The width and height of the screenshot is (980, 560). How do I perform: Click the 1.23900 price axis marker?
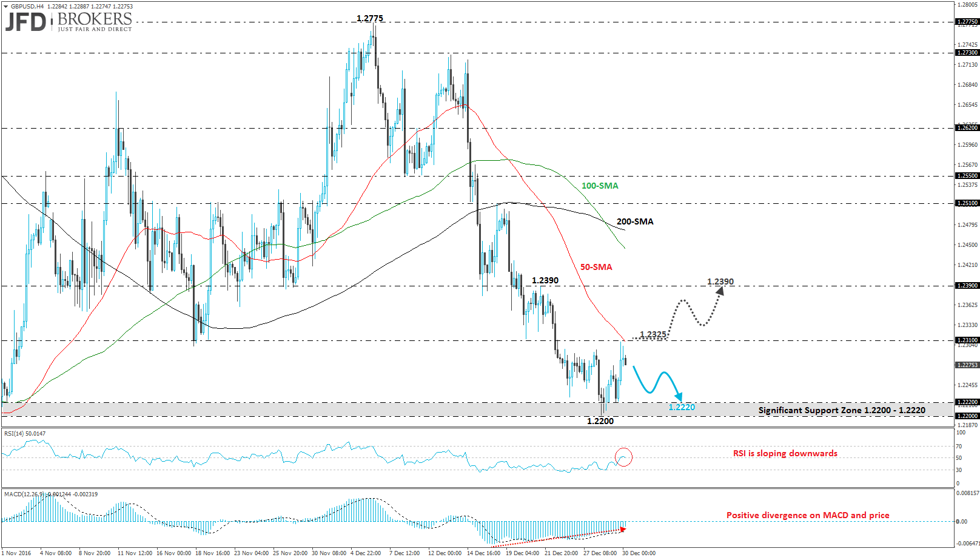click(967, 286)
